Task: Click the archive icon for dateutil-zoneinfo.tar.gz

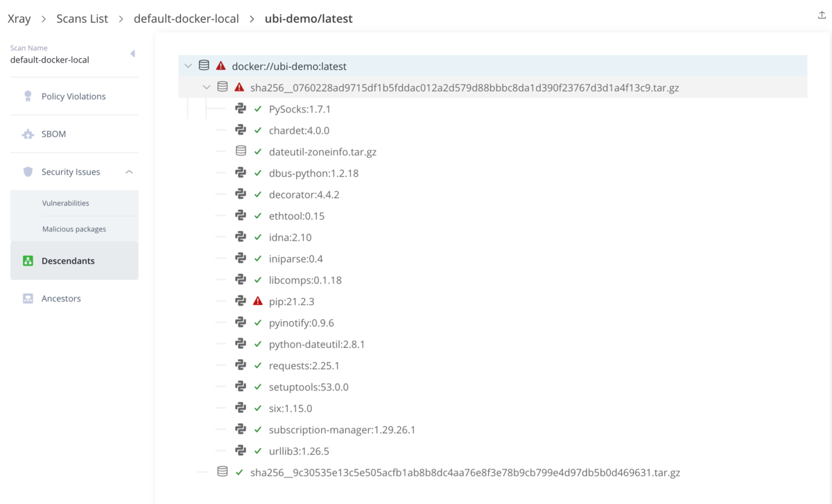Action: [x=241, y=151]
